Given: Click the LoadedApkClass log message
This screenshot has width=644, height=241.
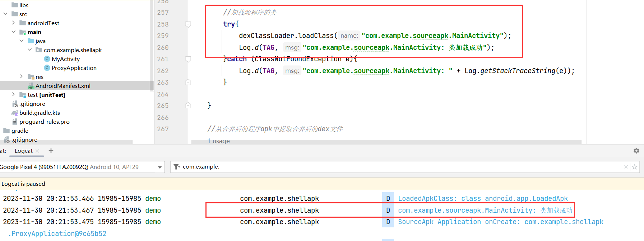Looking at the screenshot, I should [483, 198].
